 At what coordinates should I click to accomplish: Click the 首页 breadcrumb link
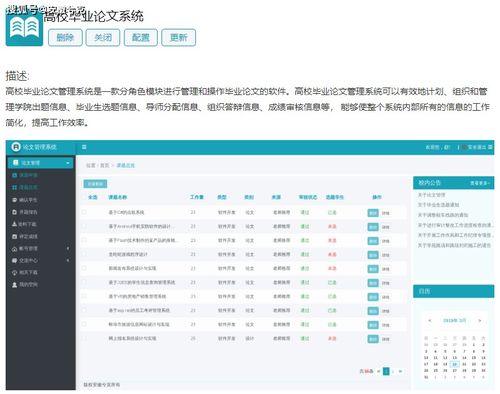point(105,165)
